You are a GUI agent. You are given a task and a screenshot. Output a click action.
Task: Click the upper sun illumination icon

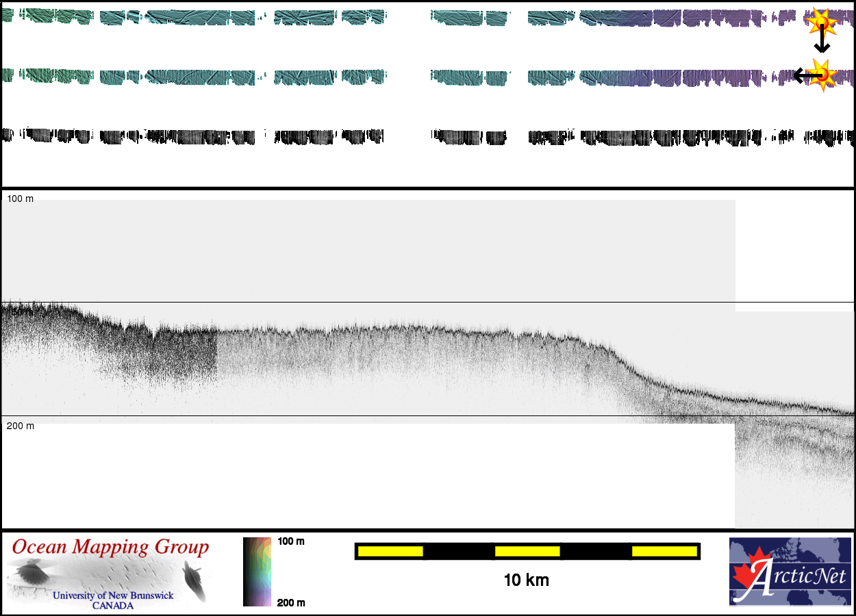[821, 22]
